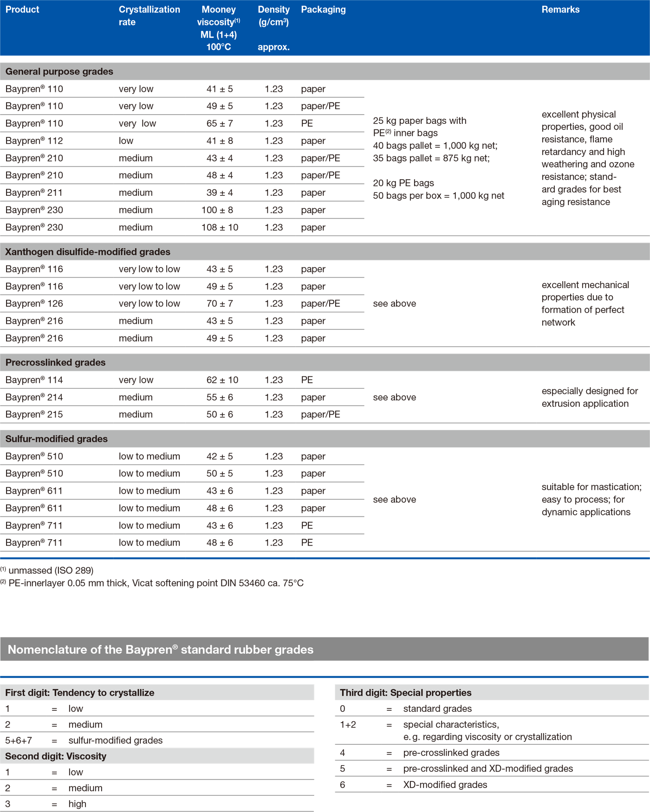Select the 'Baypren 214' product cell
This screenshot has height=812, width=650.
(x=34, y=397)
